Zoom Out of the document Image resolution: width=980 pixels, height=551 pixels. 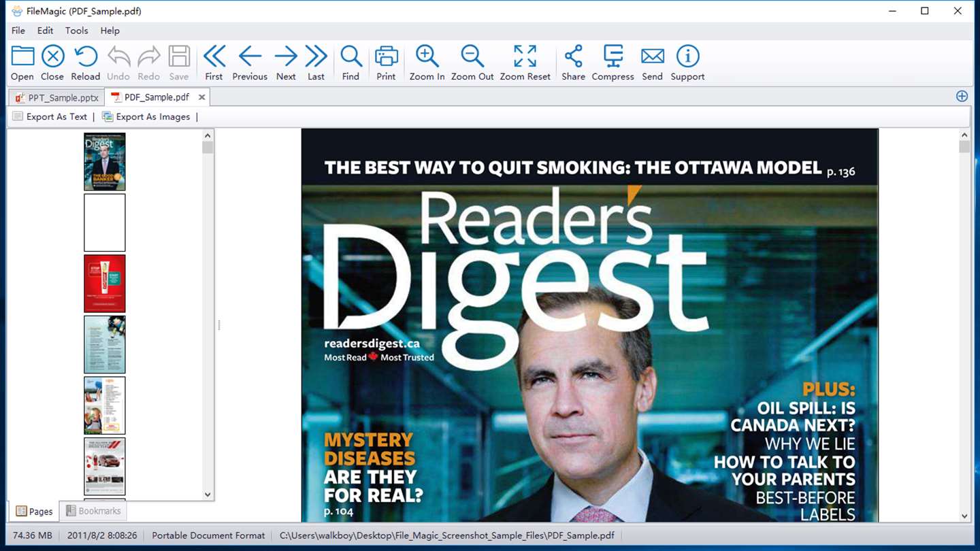tap(472, 63)
